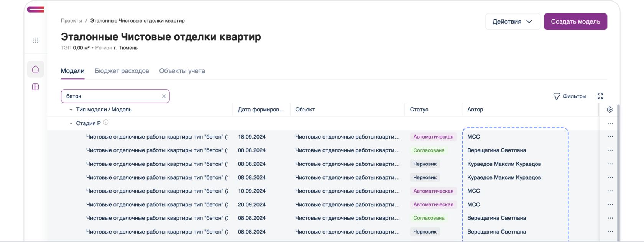Open the Действия dropdown
This screenshot has width=644, height=242.
pos(513,21)
